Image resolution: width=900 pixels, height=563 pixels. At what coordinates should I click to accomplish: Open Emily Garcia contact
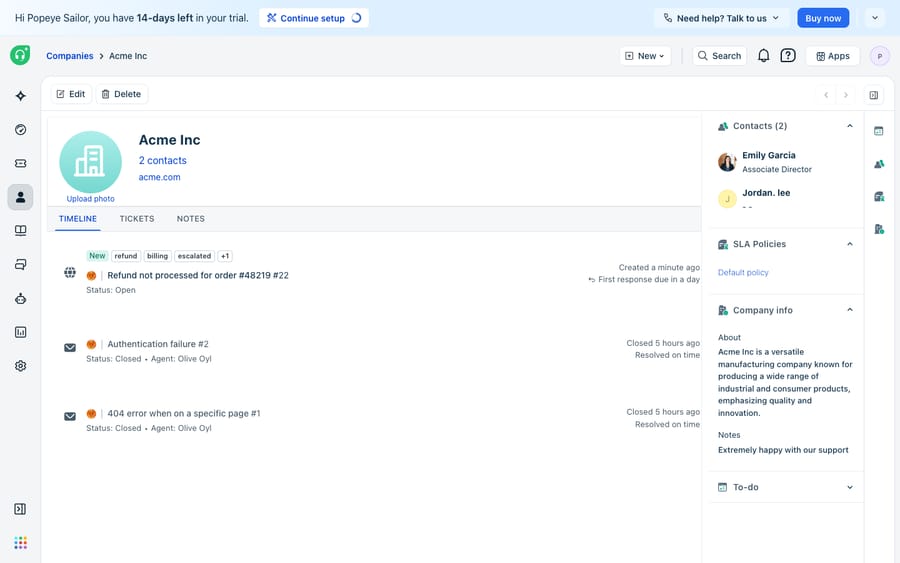point(769,156)
